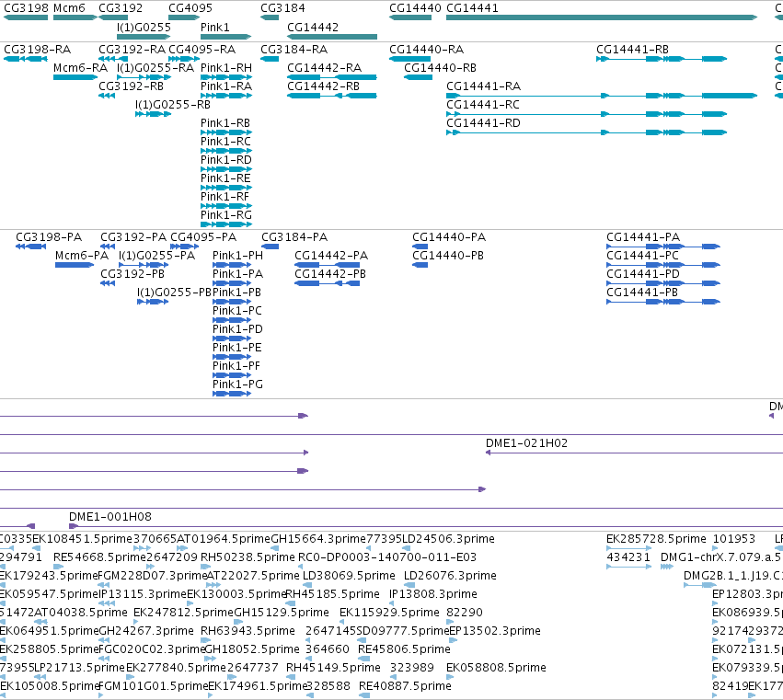Image resolution: width=783 pixels, height=700 pixels.
Task: Select EST RC0-DP0003-140700-011-E03
Action: tap(387, 557)
